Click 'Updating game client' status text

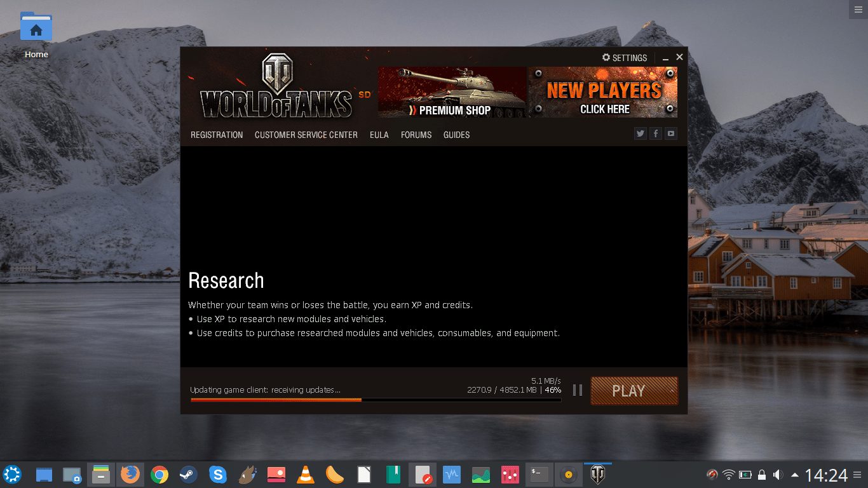click(x=265, y=390)
